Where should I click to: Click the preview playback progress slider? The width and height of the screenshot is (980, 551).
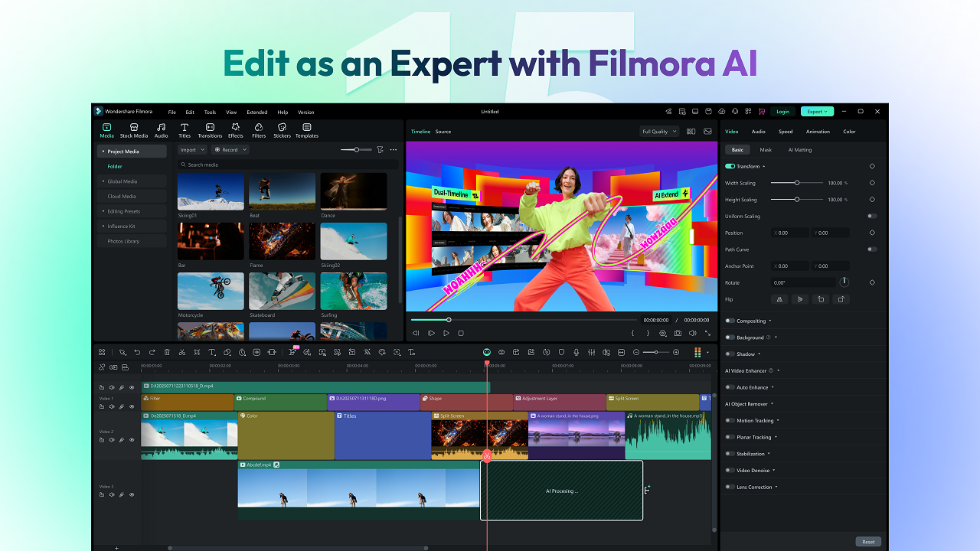click(524, 320)
